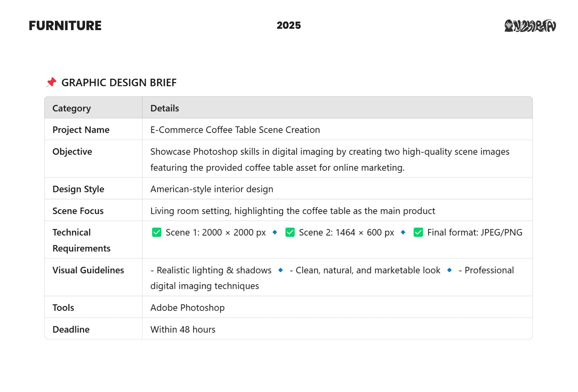Click the blue diamond after Scene 1 dimensions
This screenshot has width=578, height=392.
(x=275, y=232)
